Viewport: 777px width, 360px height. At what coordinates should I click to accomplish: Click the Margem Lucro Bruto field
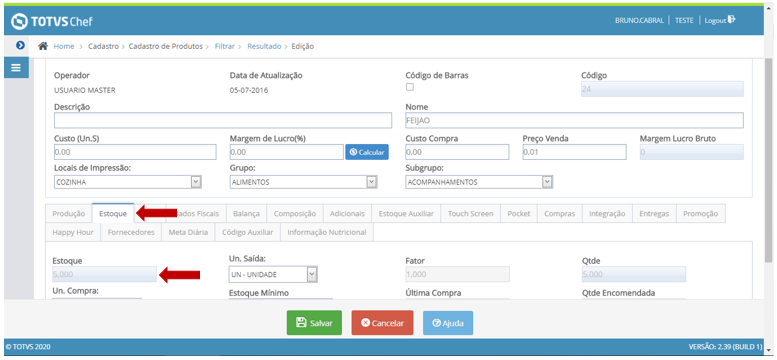coord(692,152)
